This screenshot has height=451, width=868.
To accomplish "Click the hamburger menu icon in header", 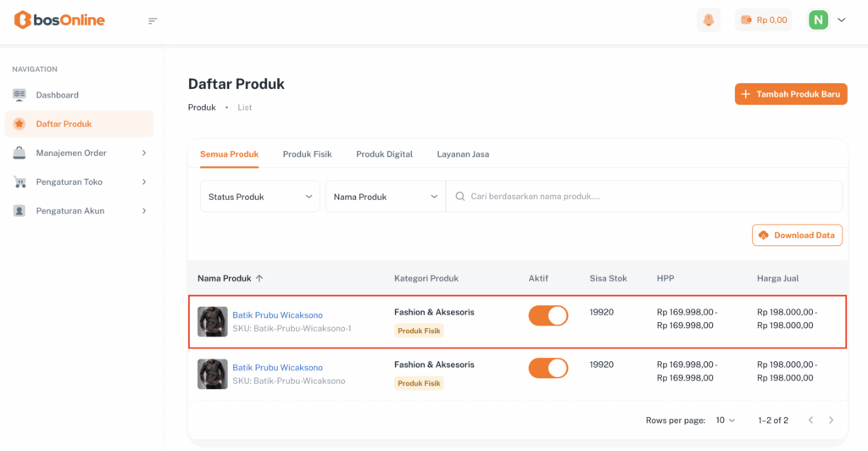I will pyautogui.click(x=153, y=20).
